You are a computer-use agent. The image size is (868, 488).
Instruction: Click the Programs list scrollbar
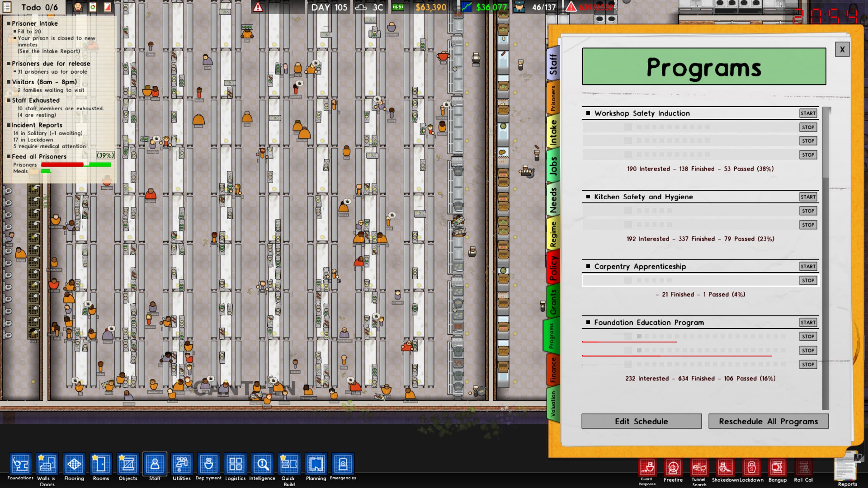[826, 258]
